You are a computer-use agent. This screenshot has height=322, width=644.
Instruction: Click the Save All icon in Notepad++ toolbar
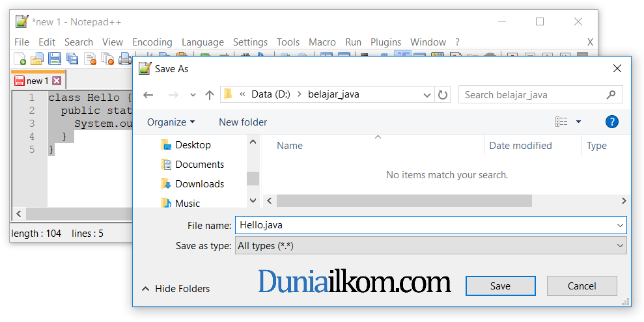tap(72, 59)
